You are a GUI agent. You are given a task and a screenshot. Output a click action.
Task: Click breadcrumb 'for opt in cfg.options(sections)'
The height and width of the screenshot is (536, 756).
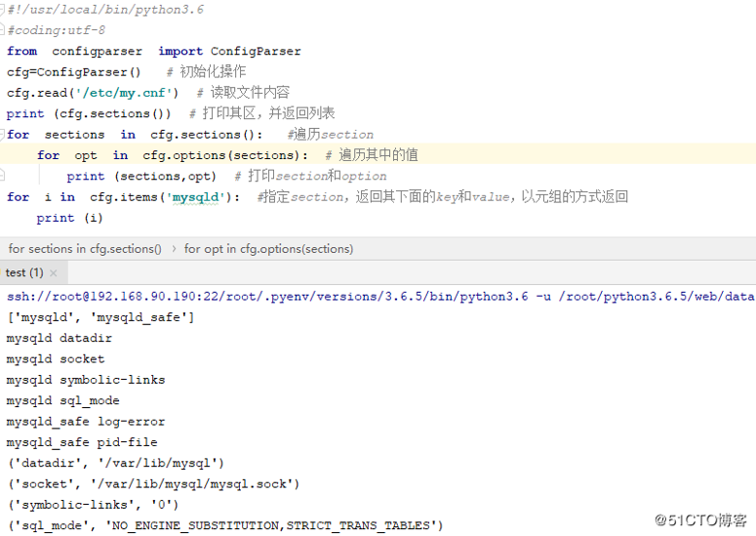pos(268,249)
